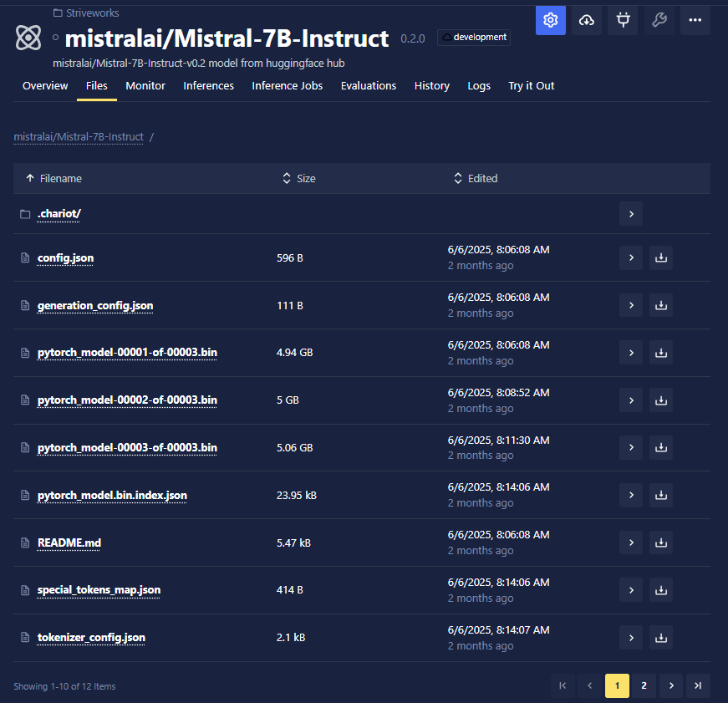
Task: Switch to Inference Jobs tab
Action: click(x=287, y=86)
